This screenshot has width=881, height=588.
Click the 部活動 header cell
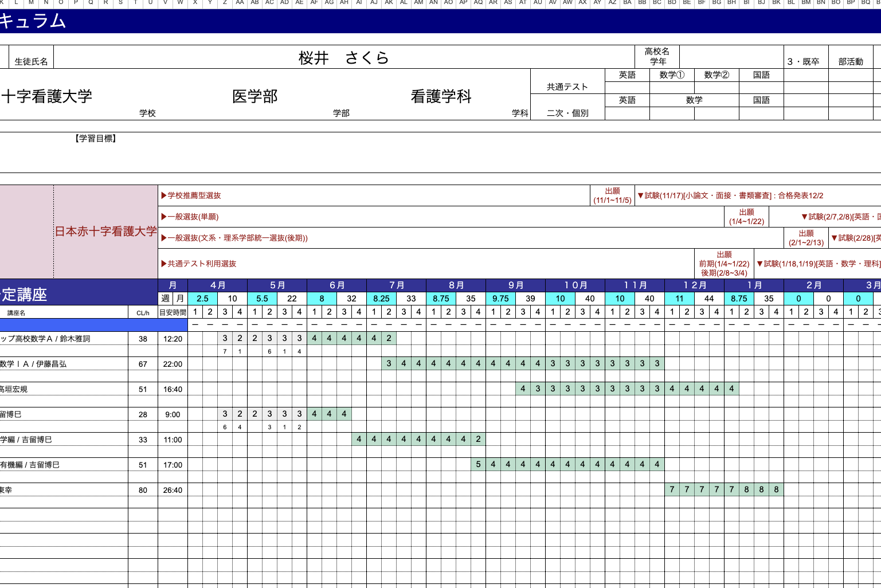[850, 61]
